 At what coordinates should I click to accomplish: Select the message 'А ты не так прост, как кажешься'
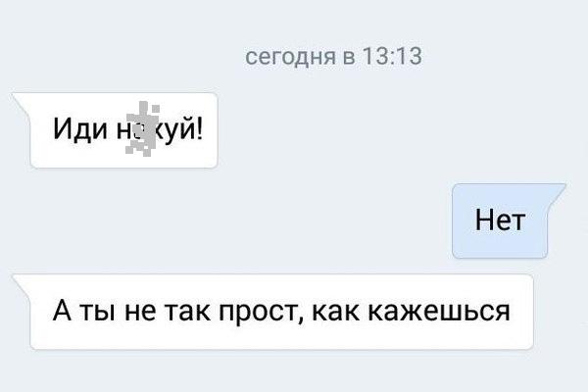pyautogui.click(x=281, y=312)
